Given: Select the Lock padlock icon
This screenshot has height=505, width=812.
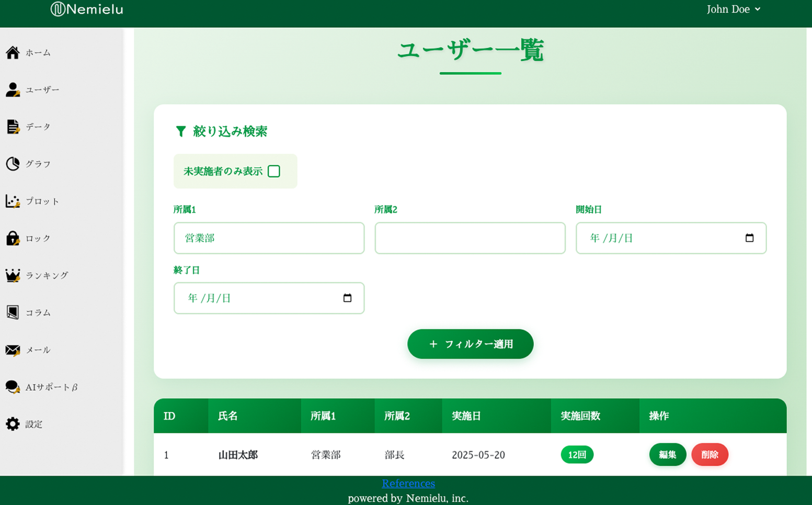Looking at the screenshot, I should point(13,238).
